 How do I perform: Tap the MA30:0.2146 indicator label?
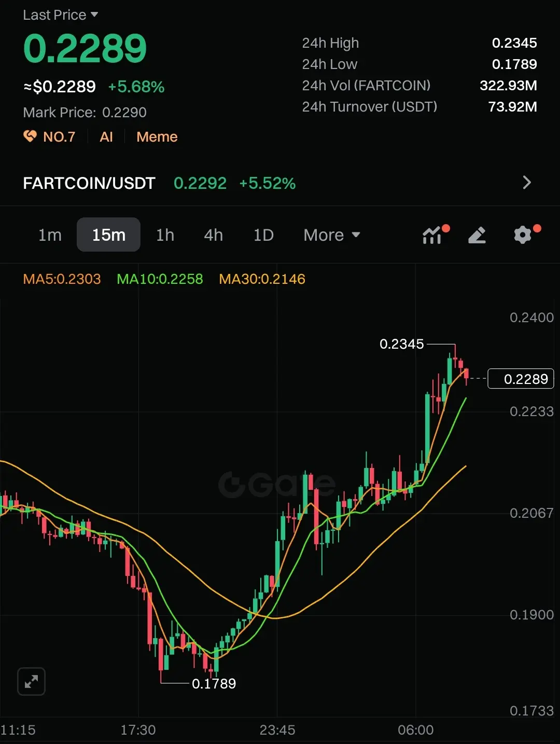262,279
